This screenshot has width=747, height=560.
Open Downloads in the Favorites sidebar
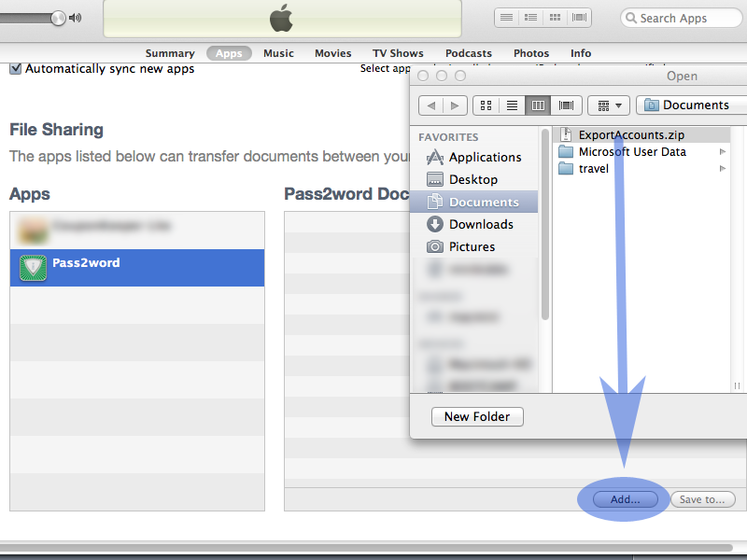click(x=481, y=224)
